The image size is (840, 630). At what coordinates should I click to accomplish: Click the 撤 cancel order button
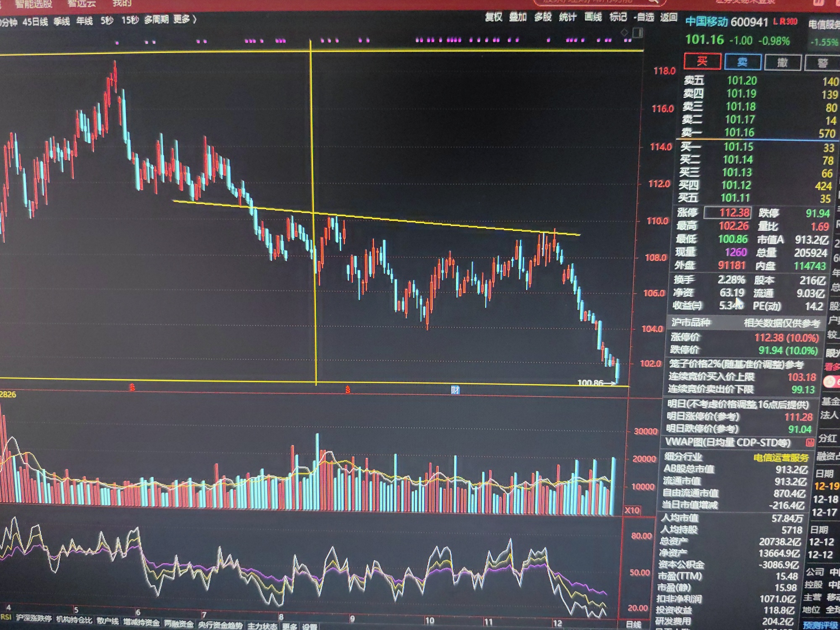coord(782,63)
